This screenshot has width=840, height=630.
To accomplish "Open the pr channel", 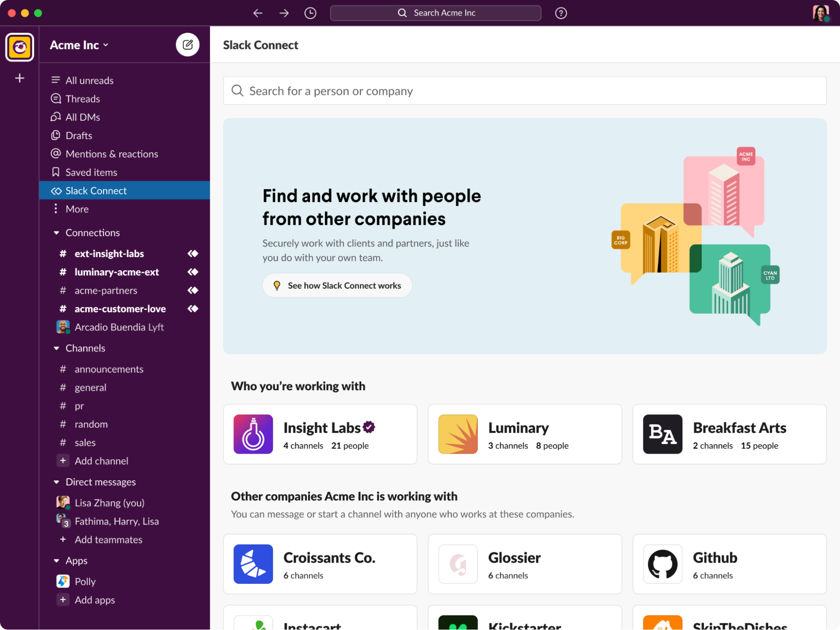I will pyautogui.click(x=124, y=406).
